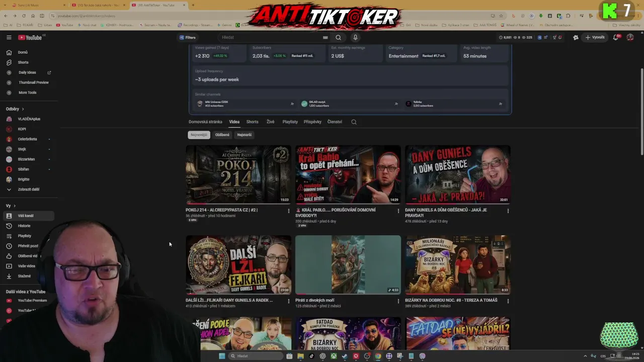This screenshot has width=644, height=362.
Task: Follow similar channel SKLAD motyk
Action: tap(396, 104)
